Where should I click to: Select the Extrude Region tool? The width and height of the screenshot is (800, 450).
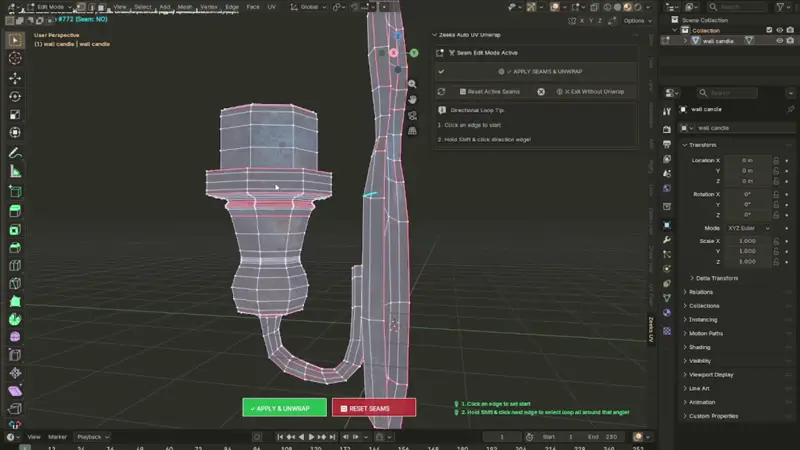(15, 211)
